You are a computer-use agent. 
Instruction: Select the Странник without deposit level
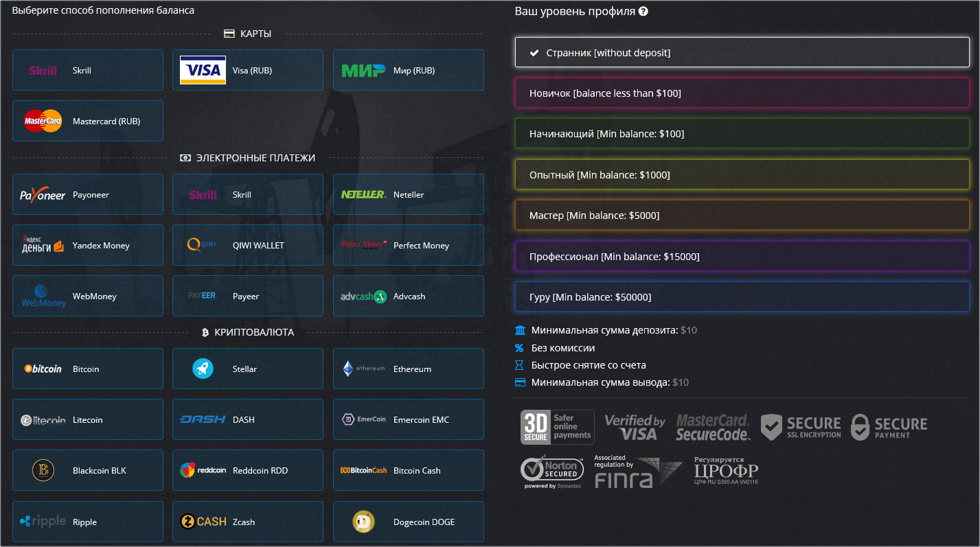pos(742,52)
